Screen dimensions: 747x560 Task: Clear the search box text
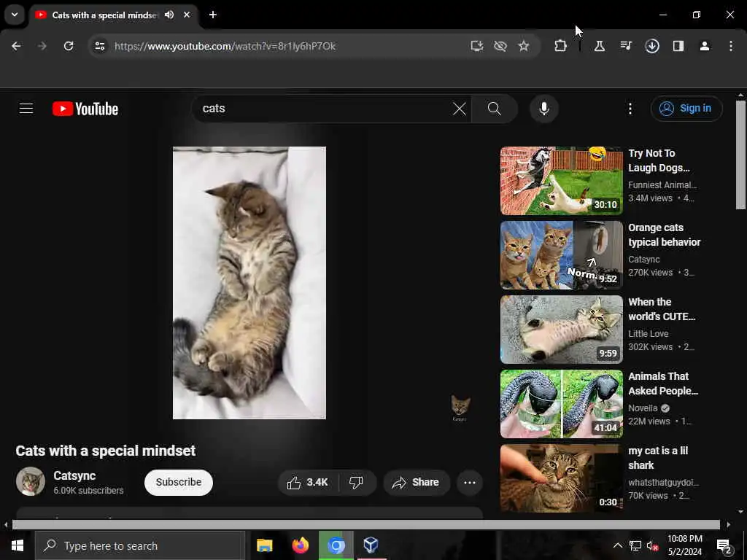coord(460,109)
